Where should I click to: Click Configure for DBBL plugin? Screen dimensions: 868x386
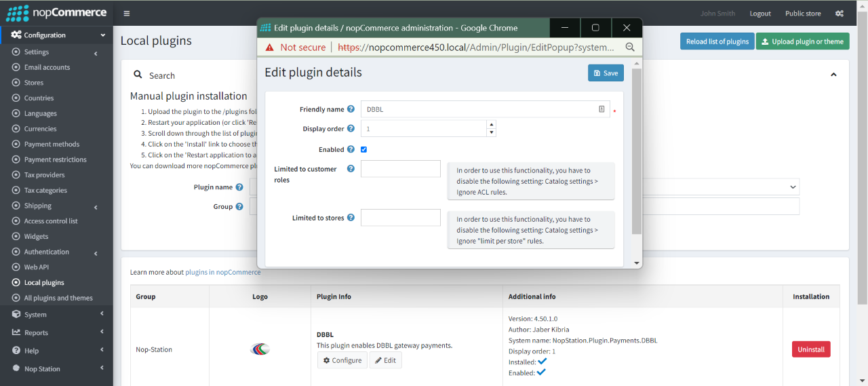click(x=342, y=360)
